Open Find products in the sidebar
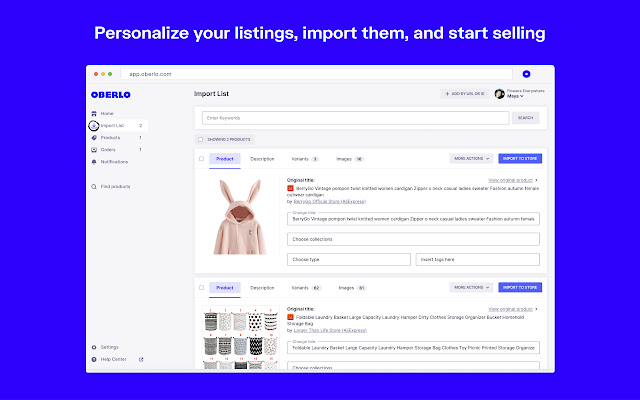The height and width of the screenshot is (400, 640). [116, 187]
